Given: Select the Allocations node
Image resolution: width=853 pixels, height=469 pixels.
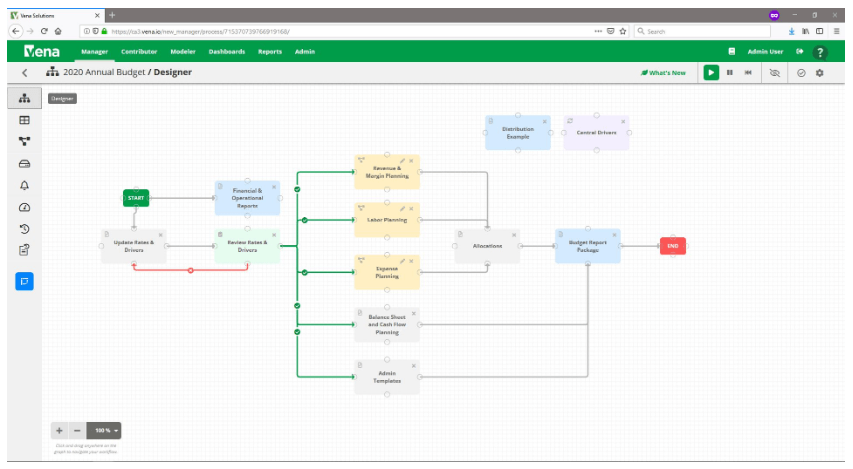Looking at the screenshot, I should (487, 246).
